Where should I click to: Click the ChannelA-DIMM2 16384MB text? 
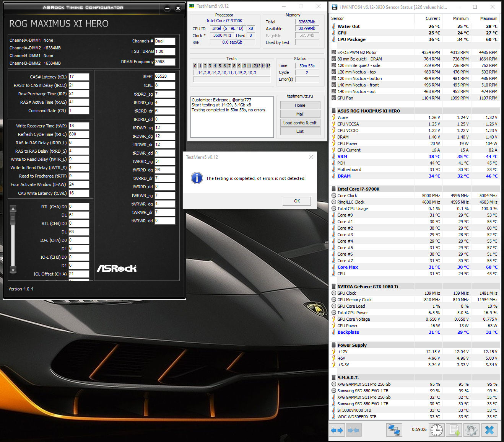(35, 48)
